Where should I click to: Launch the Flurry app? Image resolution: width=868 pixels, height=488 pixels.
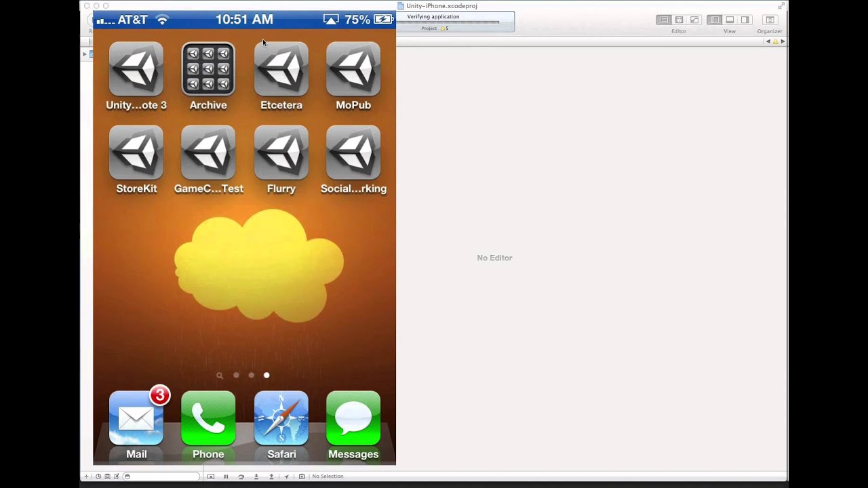click(x=281, y=152)
